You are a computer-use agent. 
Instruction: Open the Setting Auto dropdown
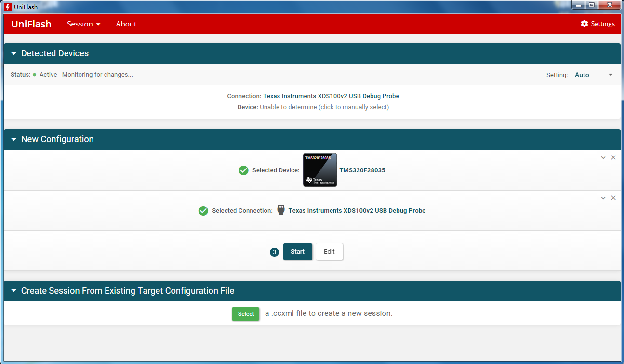click(x=593, y=75)
